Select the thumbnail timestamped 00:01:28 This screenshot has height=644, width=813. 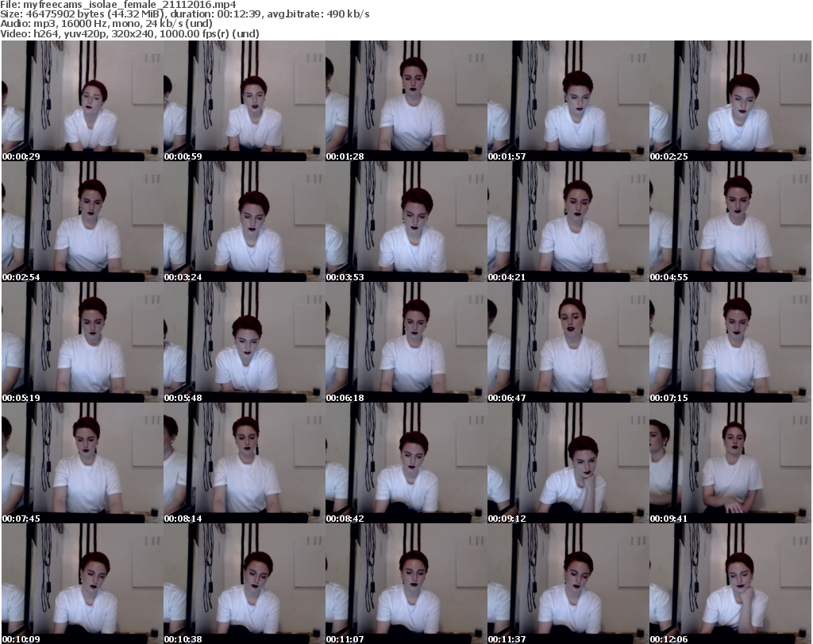[406, 101]
